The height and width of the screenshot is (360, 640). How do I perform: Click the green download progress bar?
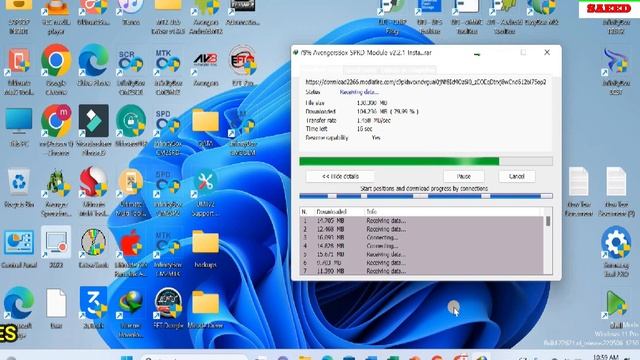coord(426,161)
